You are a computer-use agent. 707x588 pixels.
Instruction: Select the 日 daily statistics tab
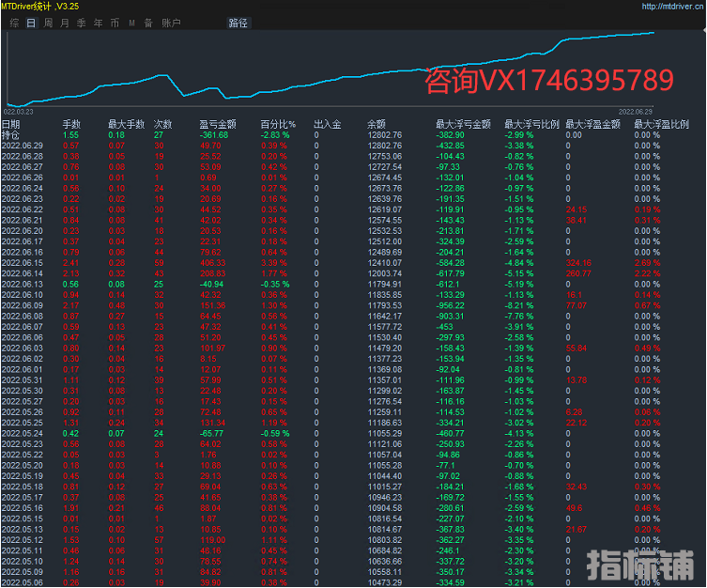point(31,22)
